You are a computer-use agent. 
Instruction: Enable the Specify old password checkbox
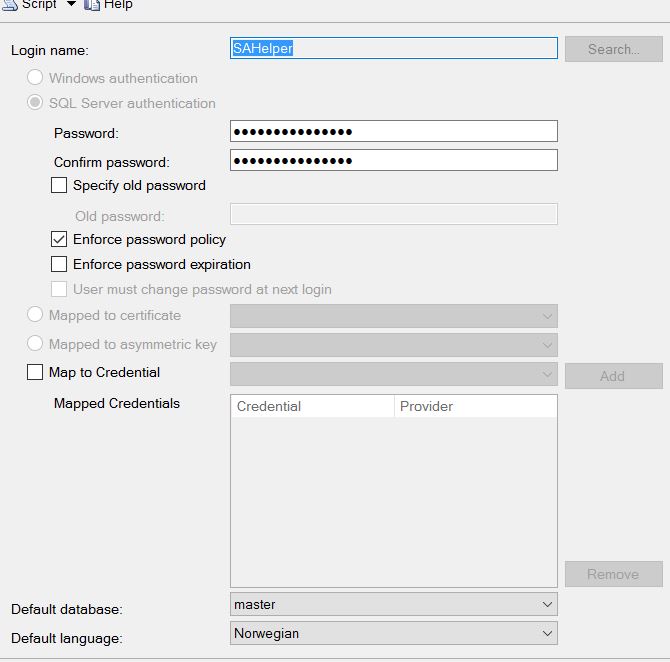[x=59, y=185]
